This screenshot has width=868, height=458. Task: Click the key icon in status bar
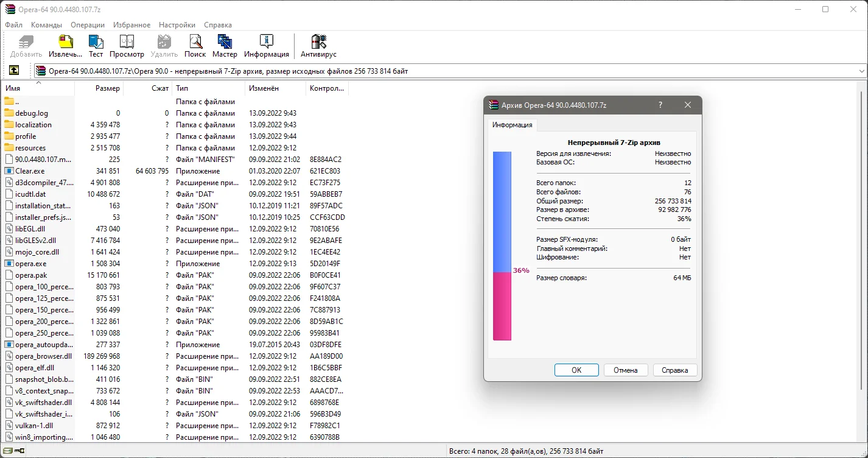(19, 451)
